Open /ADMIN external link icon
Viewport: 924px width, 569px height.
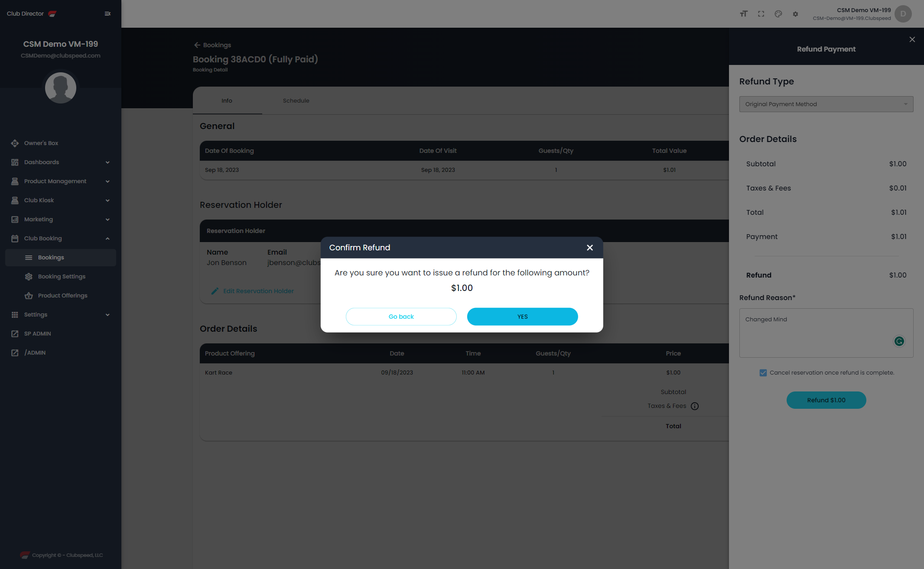(x=15, y=352)
